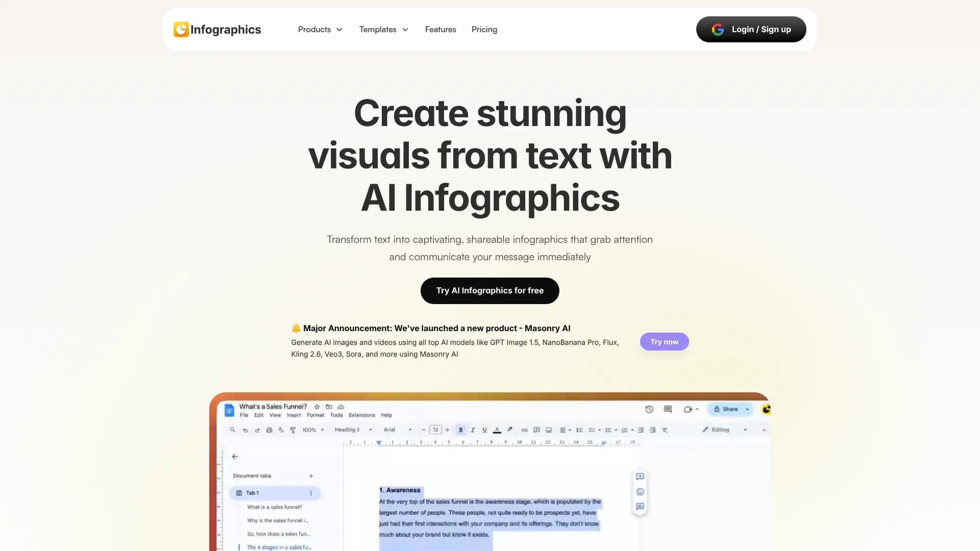Image resolution: width=980 pixels, height=551 pixels.
Task: Click the Infographics logo icon
Action: click(x=182, y=29)
